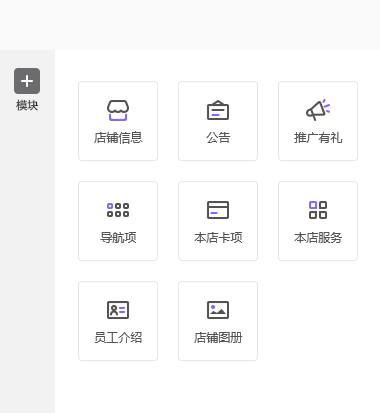Image resolution: width=380 pixels, height=413 pixels.
Task: Choose the 公告 text label
Action: pos(218,138)
